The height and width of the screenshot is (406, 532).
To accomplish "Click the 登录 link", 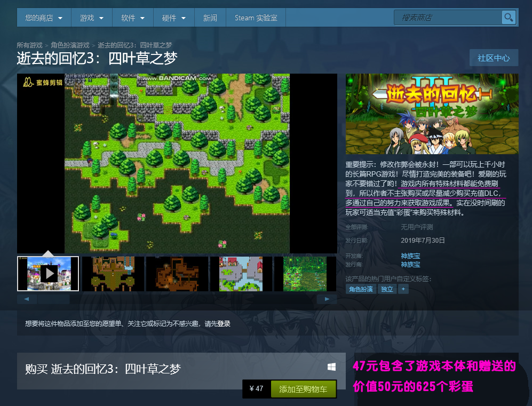I will (x=224, y=324).
